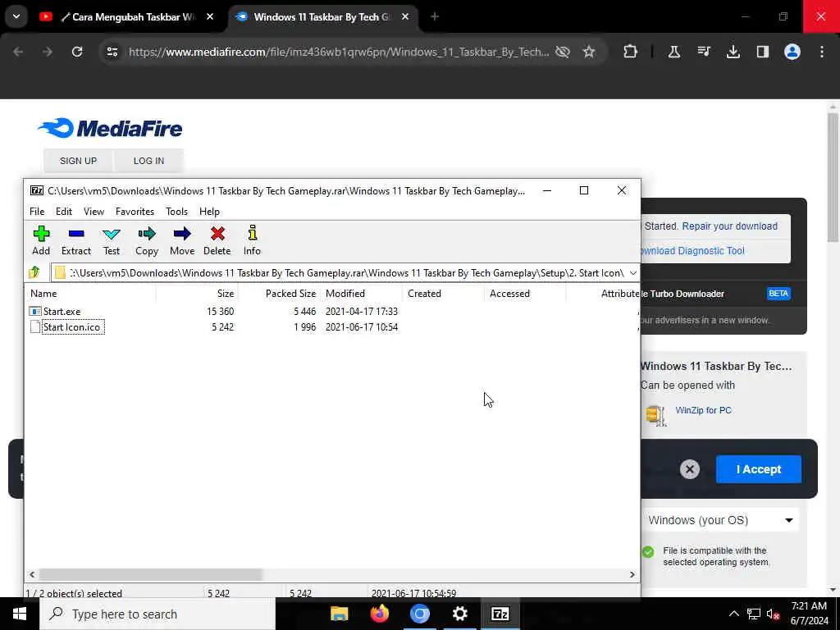The height and width of the screenshot is (630, 840).
Task: Click the browser Back arrow
Action: pyautogui.click(x=18, y=52)
